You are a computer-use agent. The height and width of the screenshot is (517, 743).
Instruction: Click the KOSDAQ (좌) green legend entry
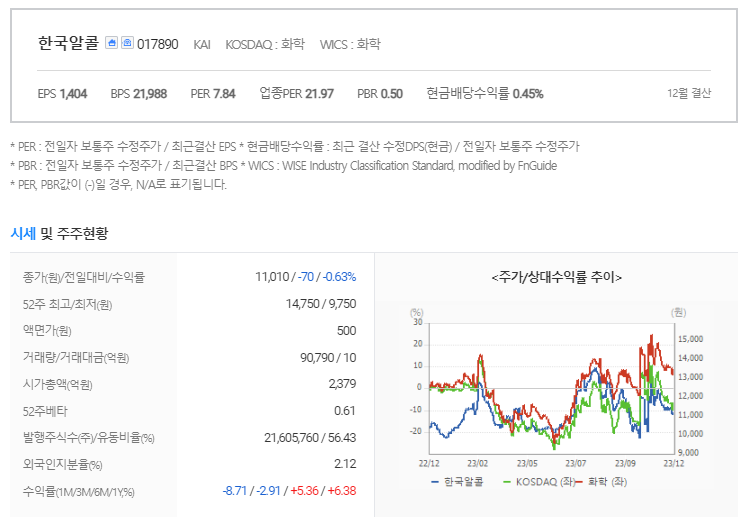[x=538, y=482]
